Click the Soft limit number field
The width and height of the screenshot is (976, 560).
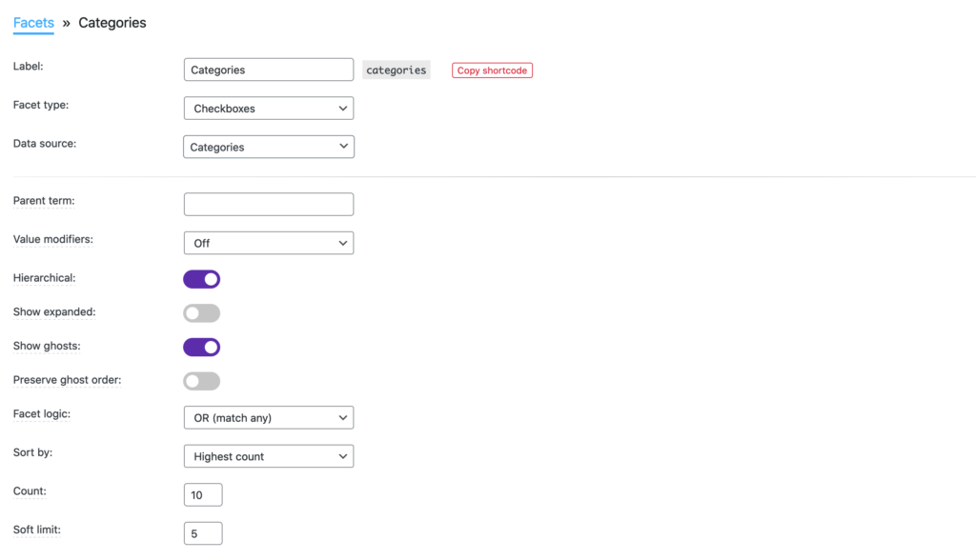pos(203,534)
